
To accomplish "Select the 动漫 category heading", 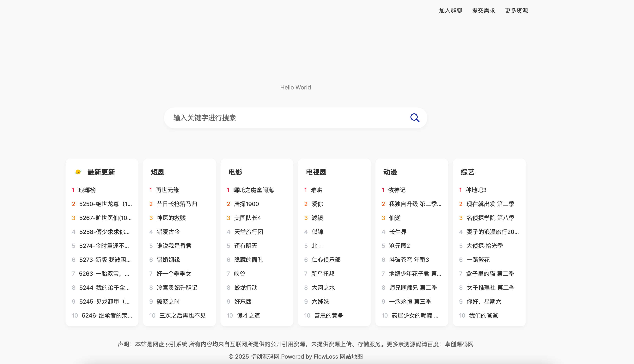I will coord(390,172).
